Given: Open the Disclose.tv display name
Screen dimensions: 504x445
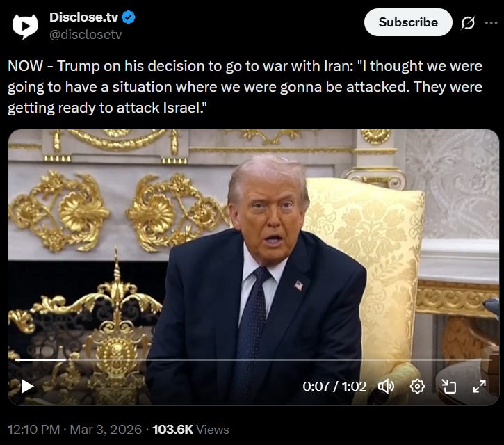Looking at the screenshot, I should [x=84, y=17].
